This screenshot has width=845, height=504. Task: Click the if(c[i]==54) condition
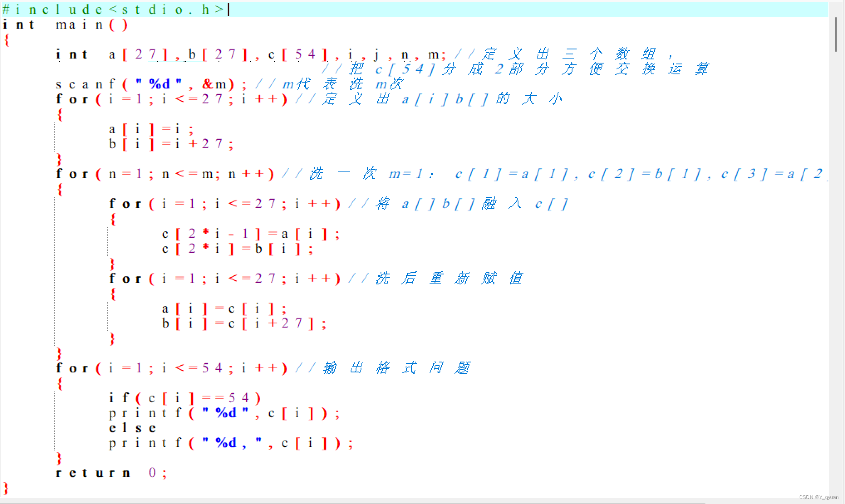point(184,398)
